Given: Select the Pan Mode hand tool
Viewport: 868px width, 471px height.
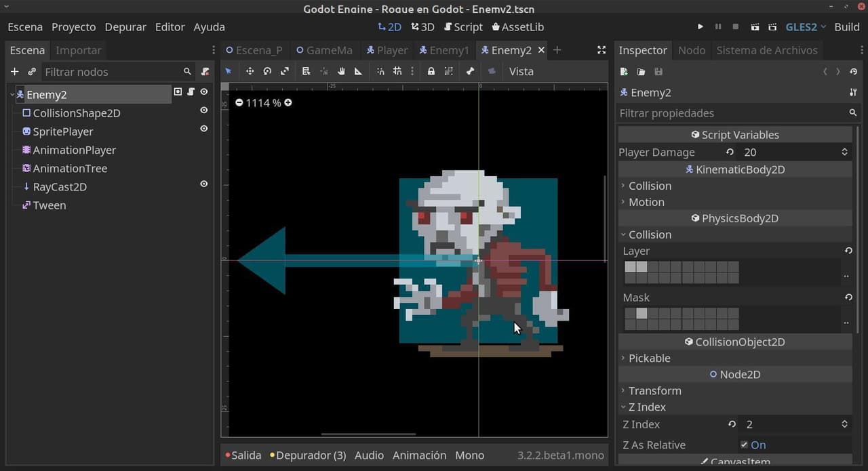Looking at the screenshot, I should 341,71.
